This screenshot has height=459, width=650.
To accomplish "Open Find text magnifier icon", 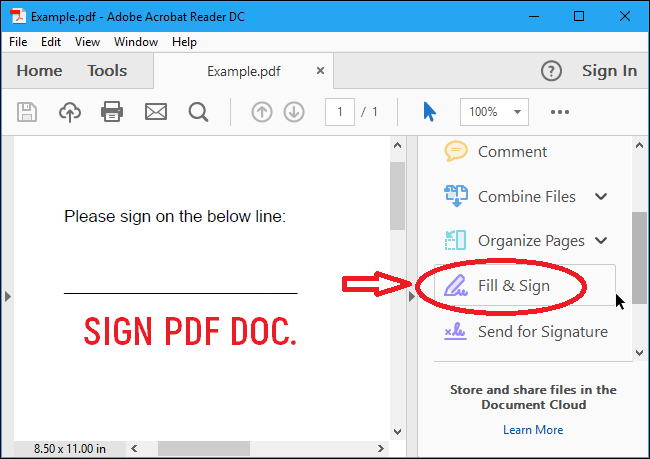I will point(198,112).
